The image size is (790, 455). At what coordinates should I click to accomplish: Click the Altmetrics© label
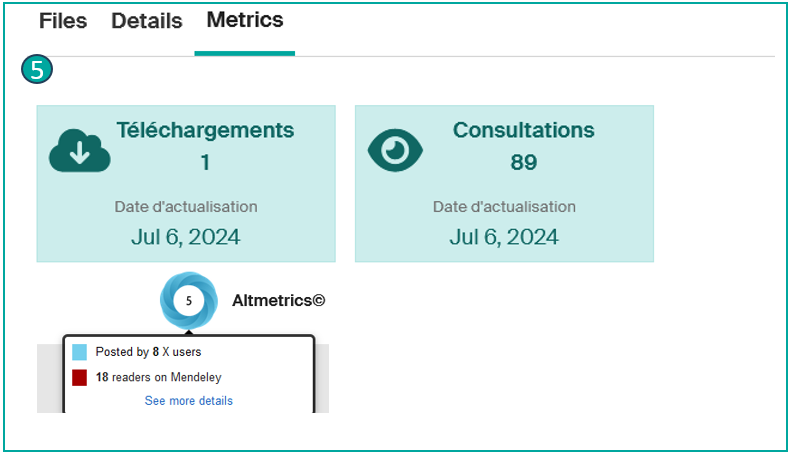coord(279,300)
